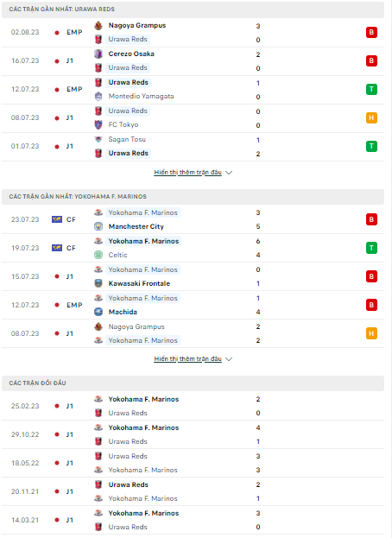Click the Các trận đối đầu section header
The width and height of the screenshot is (392, 538).
pos(193,383)
